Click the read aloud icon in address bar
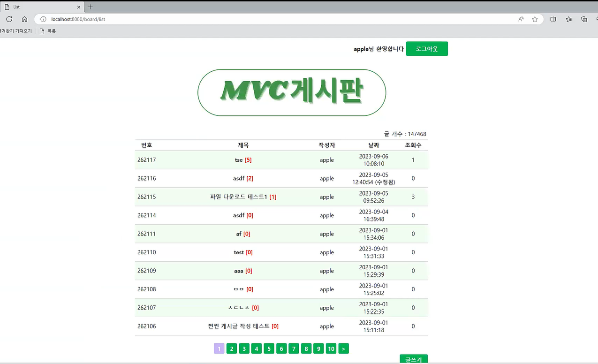Image resolution: width=598 pixels, height=364 pixels. tap(521, 19)
